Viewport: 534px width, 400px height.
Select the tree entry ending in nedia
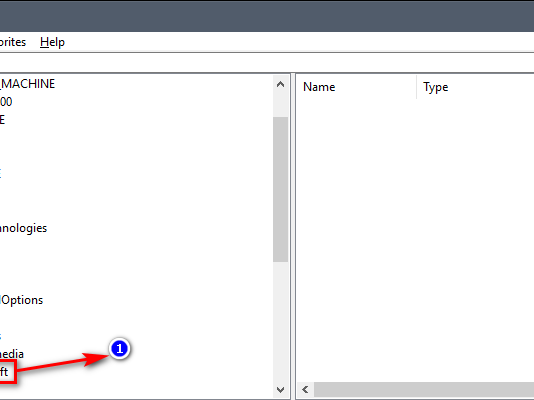12,354
